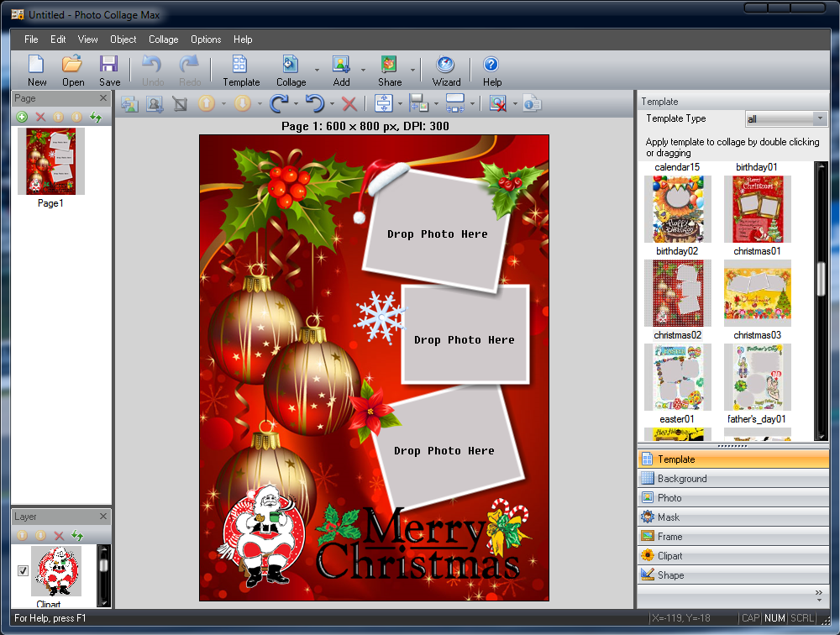Toggle the Clipart layer visibility checkbox
Image resolution: width=840 pixels, height=635 pixels.
[x=23, y=570]
